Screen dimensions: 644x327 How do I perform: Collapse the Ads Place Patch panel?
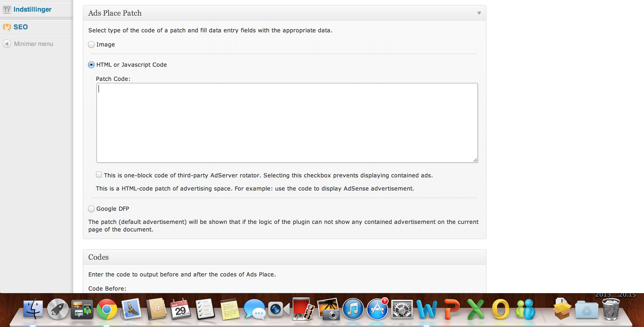point(479,13)
